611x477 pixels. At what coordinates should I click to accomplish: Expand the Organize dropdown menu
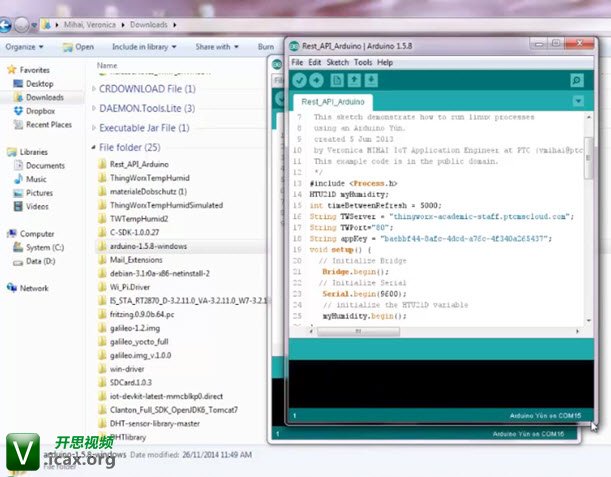[24, 46]
